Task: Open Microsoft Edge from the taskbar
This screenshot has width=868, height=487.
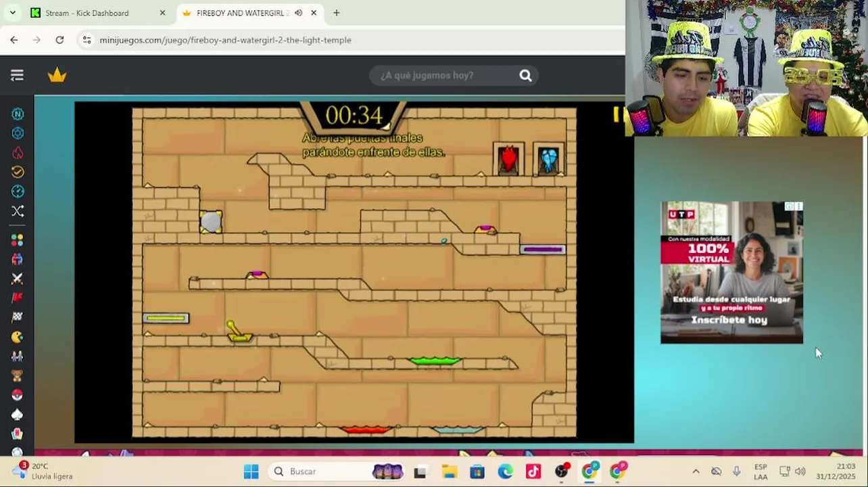Action: 505,471
